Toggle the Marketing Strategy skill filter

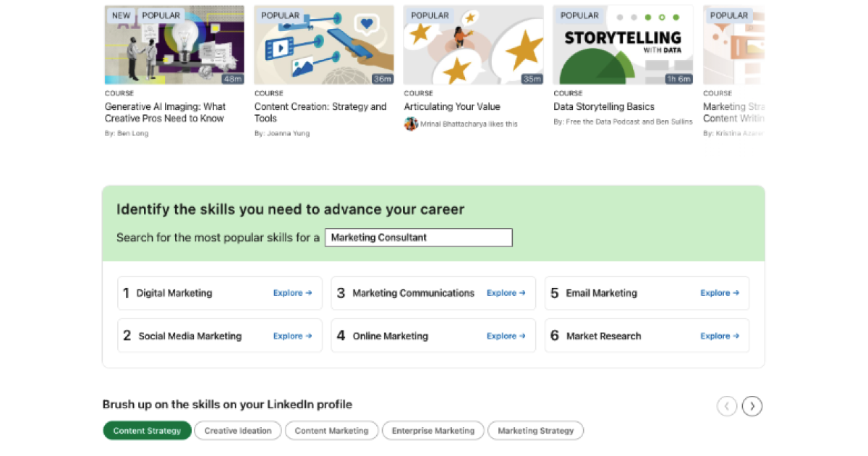point(535,431)
